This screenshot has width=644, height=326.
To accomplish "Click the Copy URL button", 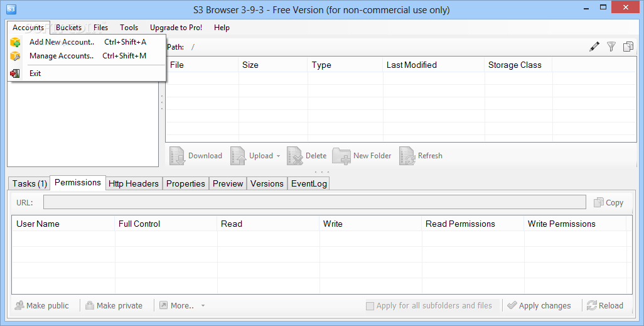I will point(609,203).
